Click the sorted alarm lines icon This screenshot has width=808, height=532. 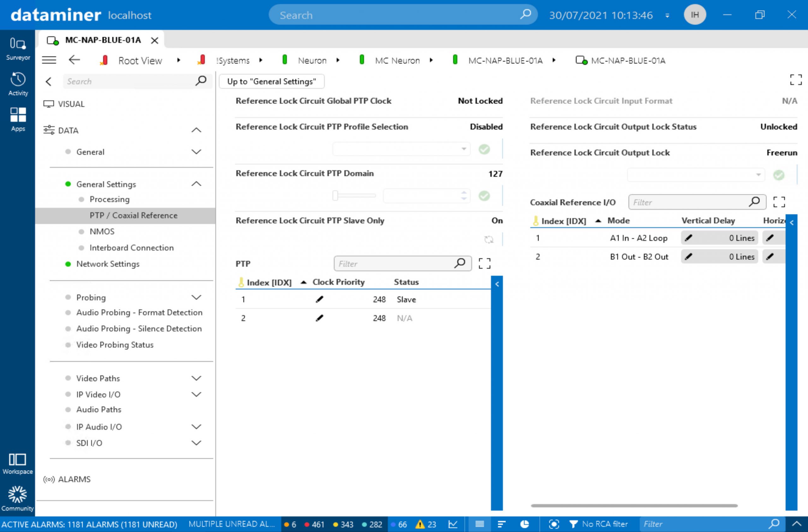point(502,524)
